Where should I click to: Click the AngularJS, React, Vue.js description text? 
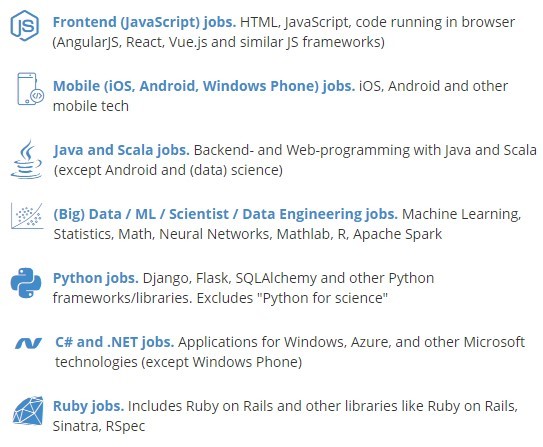[219, 42]
